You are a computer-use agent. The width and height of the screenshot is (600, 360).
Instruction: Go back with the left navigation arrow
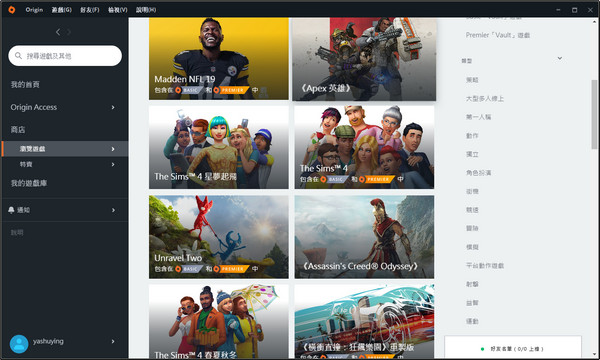[58, 32]
